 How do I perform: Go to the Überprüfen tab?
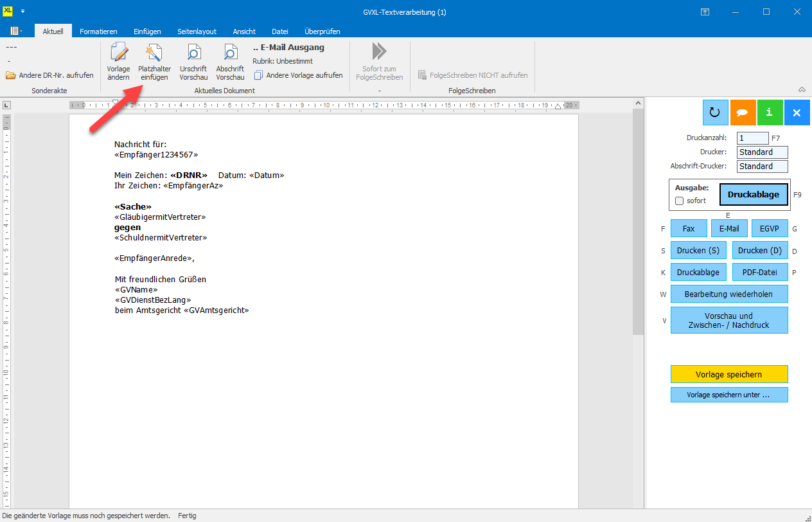[322, 32]
